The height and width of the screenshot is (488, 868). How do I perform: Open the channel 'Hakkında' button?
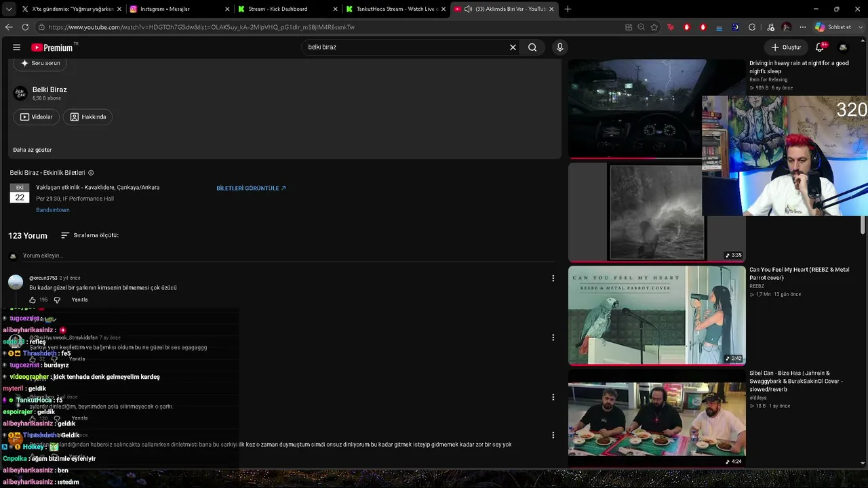point(88,117)
